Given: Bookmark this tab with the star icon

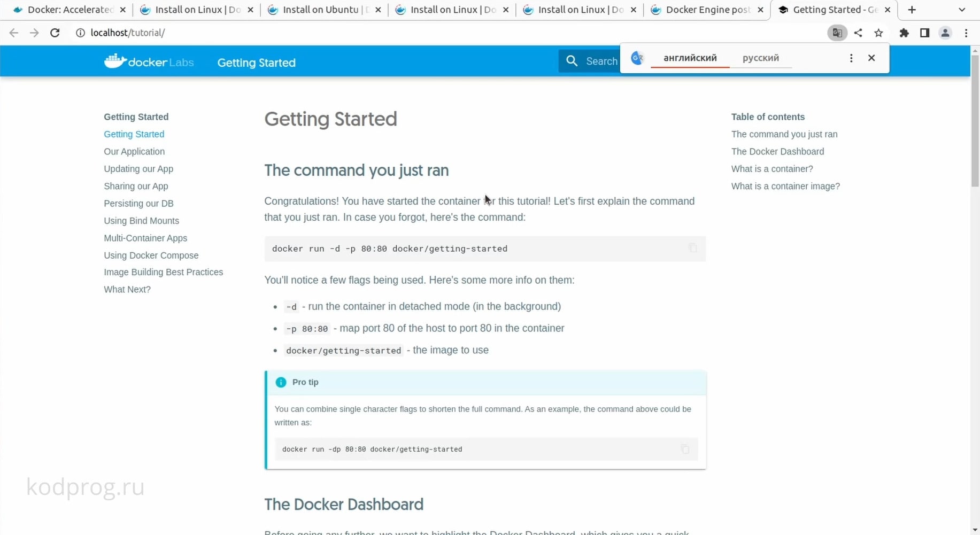Looking at the screenshot, I should (878, 33).
